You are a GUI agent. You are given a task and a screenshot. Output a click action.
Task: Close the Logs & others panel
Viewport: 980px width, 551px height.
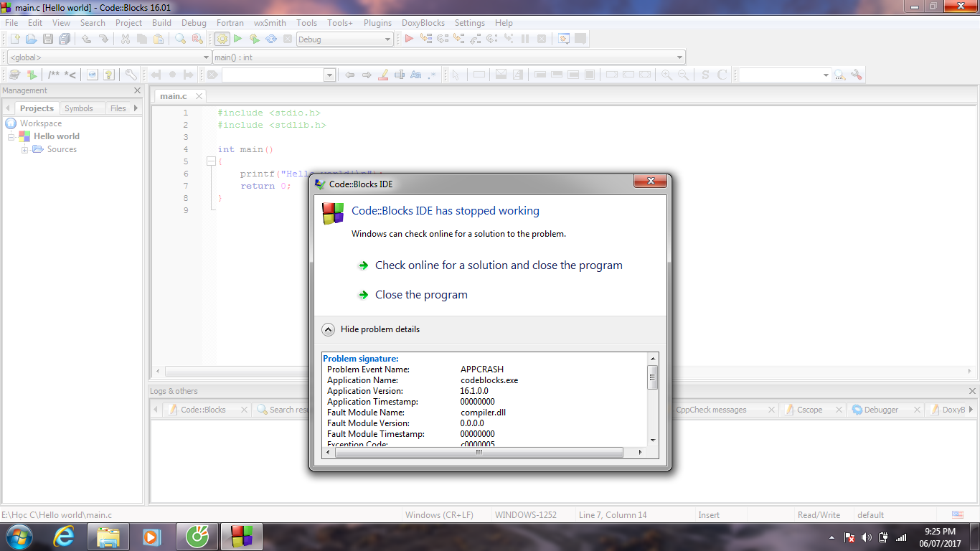972,391
